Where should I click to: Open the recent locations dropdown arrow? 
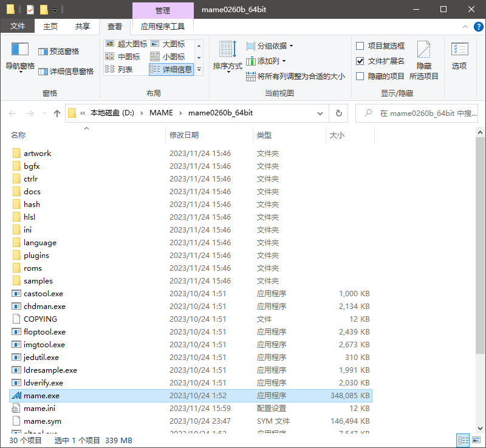pyautogui.click(x=44, y=114)
